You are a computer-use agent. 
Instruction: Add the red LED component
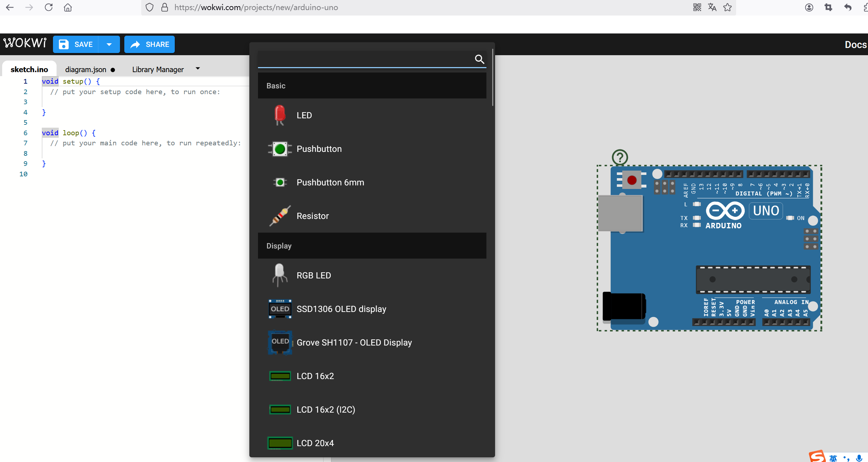[304, 115]
